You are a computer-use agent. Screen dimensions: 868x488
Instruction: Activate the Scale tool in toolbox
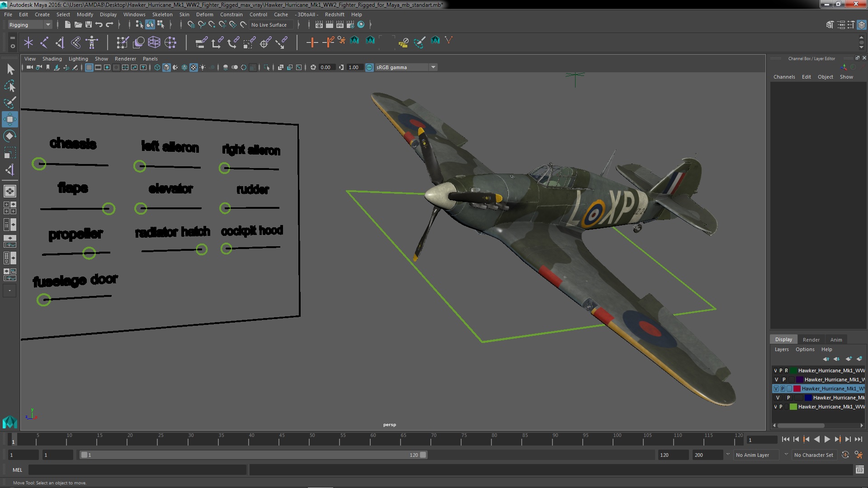point(10,153)
